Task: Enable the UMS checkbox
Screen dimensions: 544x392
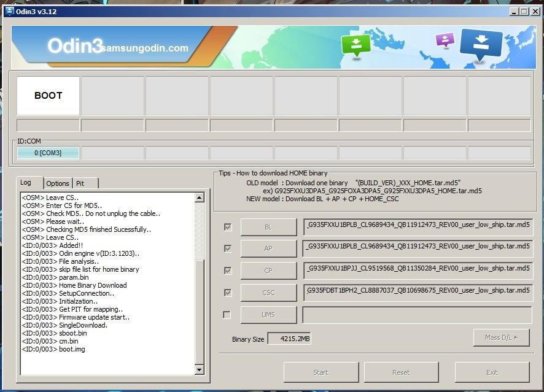Action: (x=227, y=315)
